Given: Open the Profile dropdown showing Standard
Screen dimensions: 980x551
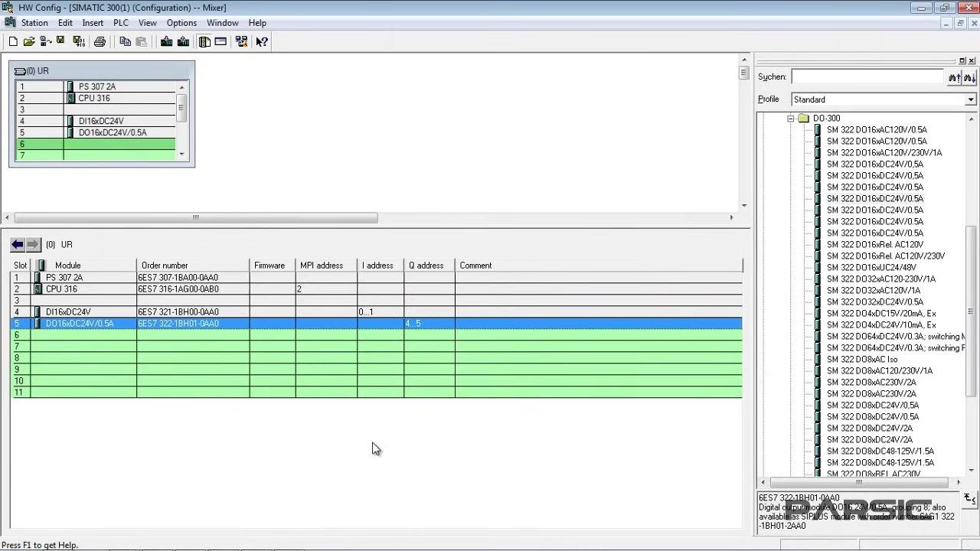Looking at the screenshot, I should point(970,99).
